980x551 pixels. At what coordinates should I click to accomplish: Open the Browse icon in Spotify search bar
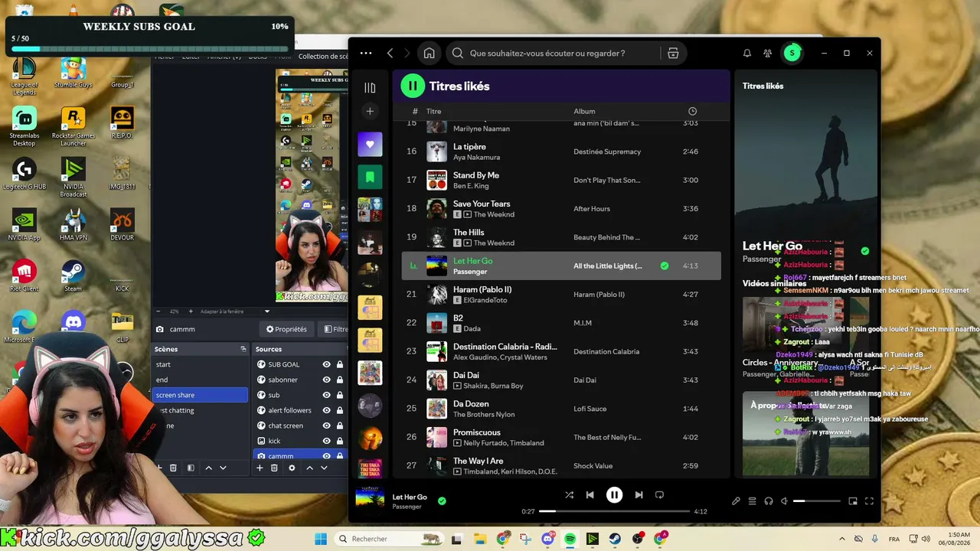pos(673,53)
